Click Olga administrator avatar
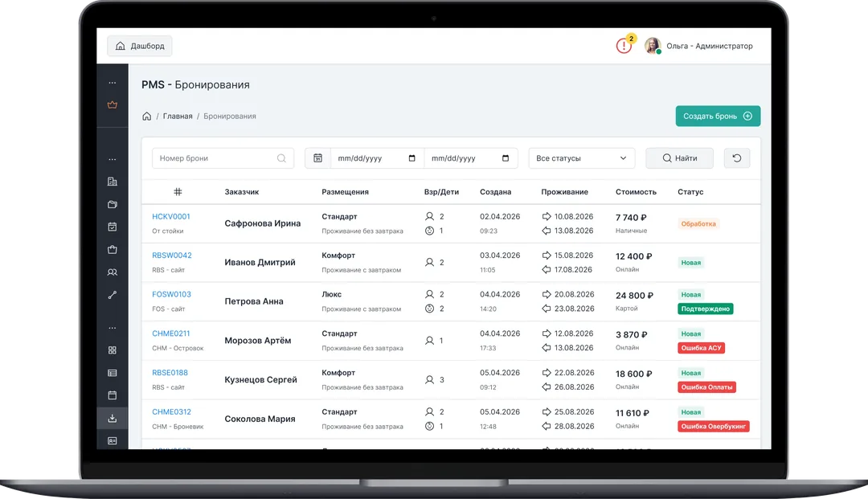 pyautogui.click(x=653, y=46)
